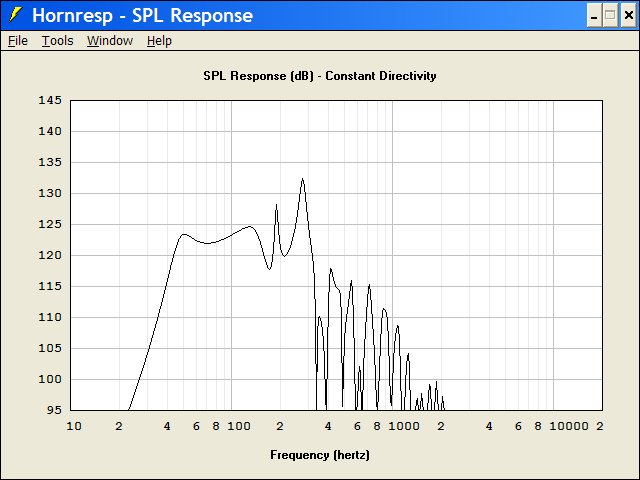Minimize the Hornresp window
The width and height of the screenshot is (640, 480).
(594, 16)
